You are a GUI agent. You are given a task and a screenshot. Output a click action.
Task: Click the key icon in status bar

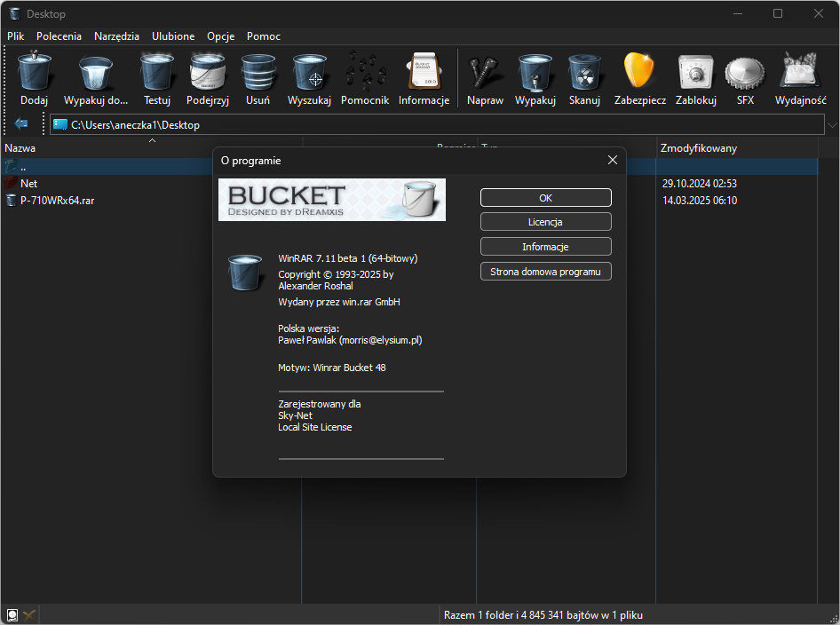(29, 615)
